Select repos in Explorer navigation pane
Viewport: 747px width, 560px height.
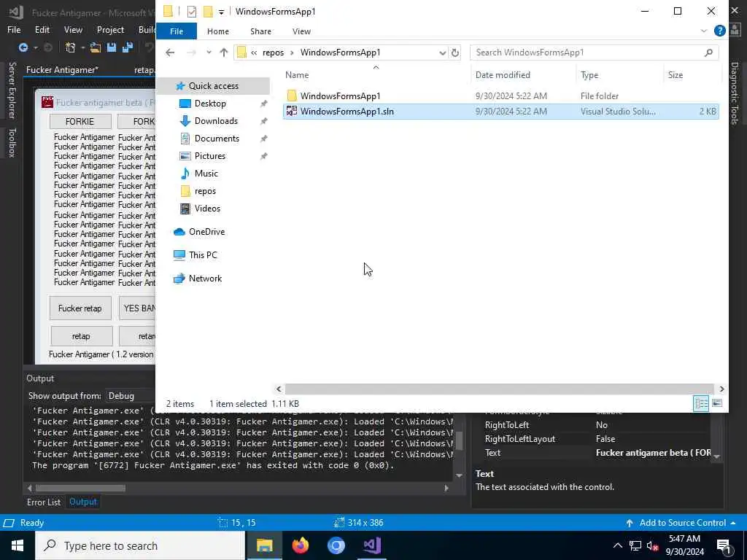tap(205, 191)
